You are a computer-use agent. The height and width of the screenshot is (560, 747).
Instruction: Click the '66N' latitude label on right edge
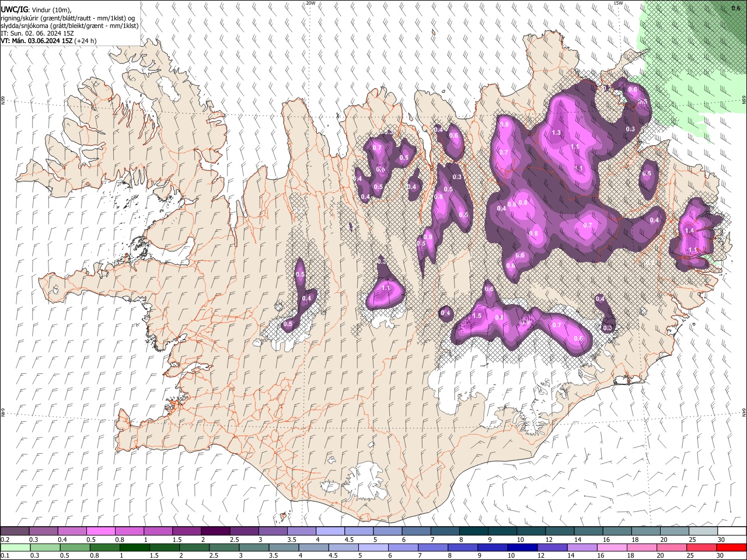(744, 100)
